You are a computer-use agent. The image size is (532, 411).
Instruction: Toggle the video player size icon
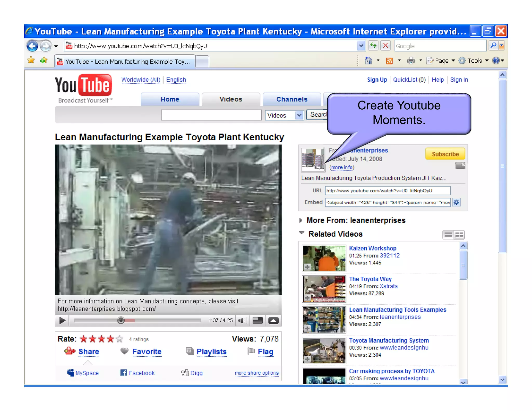tap(257, 320)
